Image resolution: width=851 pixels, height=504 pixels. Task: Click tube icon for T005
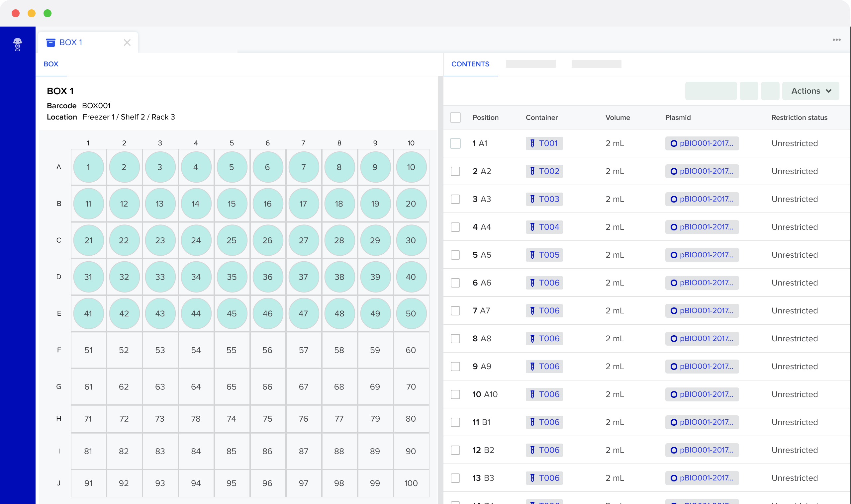pos(532,255)
